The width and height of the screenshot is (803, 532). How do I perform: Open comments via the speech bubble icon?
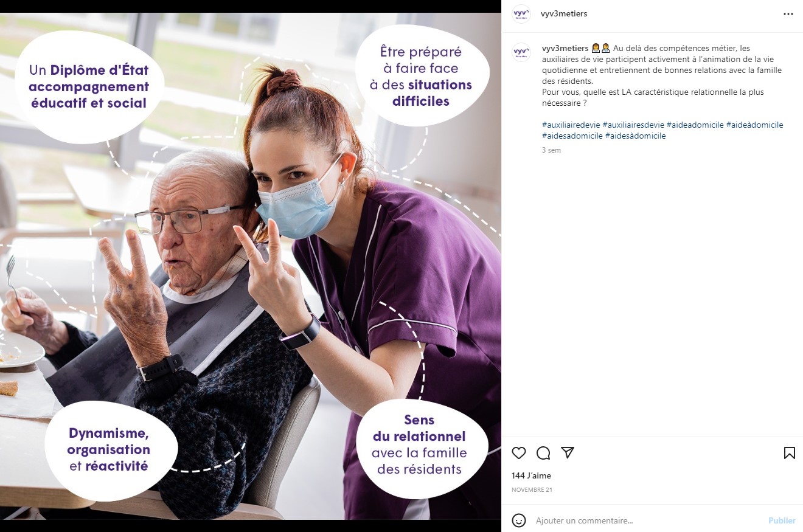pyautogui.click(x=543, y=453)
